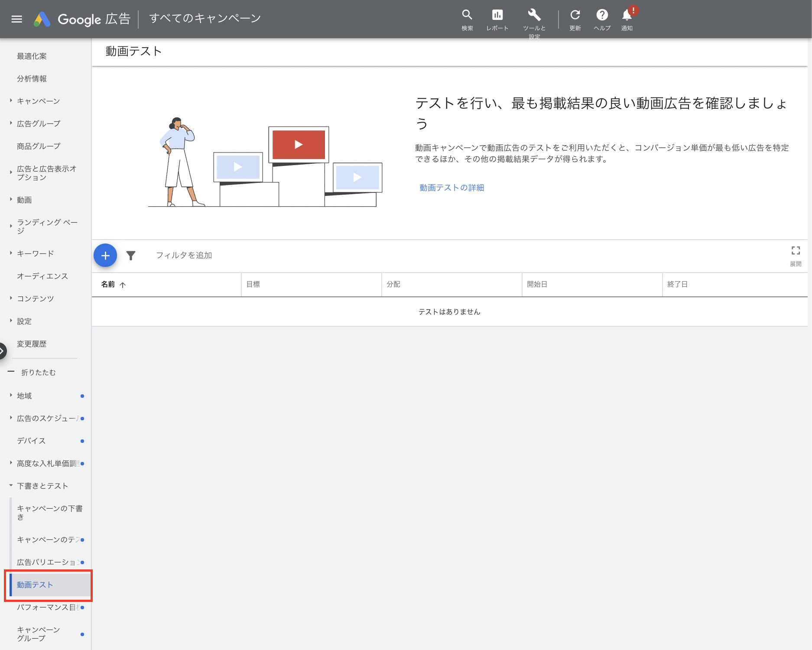Open 最適化案 in the sidebar
The image size is (812, 650).
[x=32, y=56]
